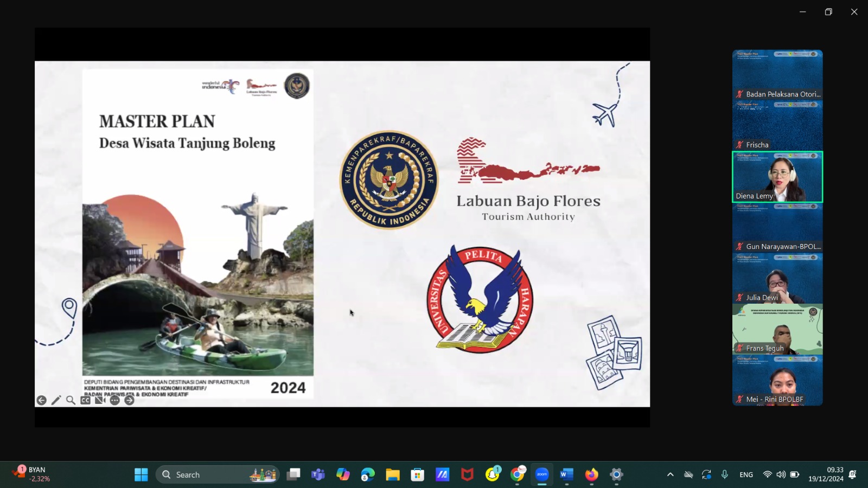Select Gun Narayawan-BPOL... participant tile
Viewport: 868px width, 488px height.
(777, 228)
